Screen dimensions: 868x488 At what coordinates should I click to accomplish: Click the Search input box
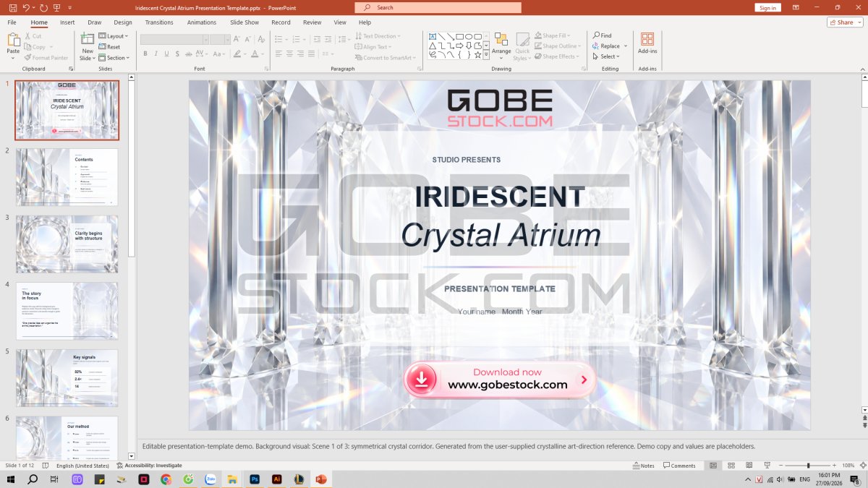[x=438, y=7]
